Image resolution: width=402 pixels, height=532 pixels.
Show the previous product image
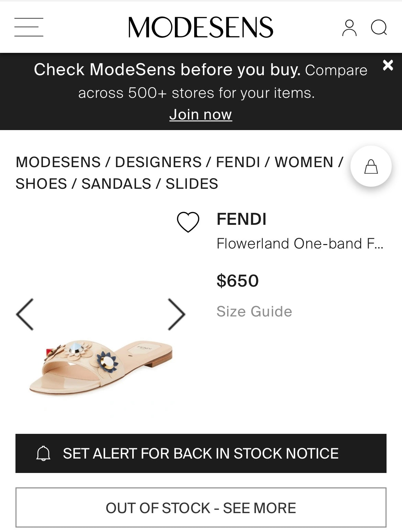pos(25,314)
